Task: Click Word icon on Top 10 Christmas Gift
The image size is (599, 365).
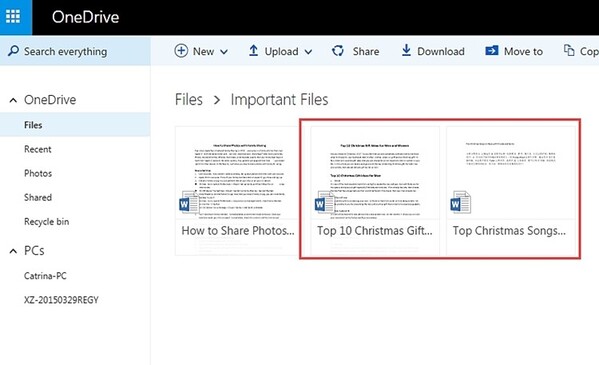Action: tap(325, 203)
